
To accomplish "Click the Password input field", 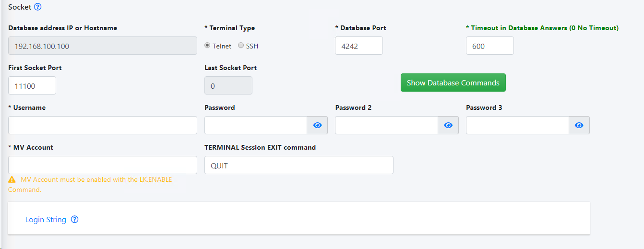I will pyautogui.click(x=256, y=125).
